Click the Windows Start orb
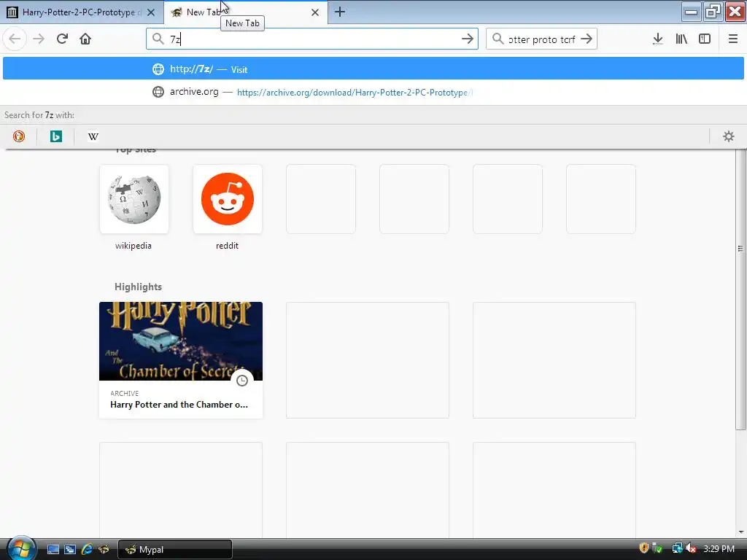The height and width of the screenshot is (560, 747). [21, 548]
